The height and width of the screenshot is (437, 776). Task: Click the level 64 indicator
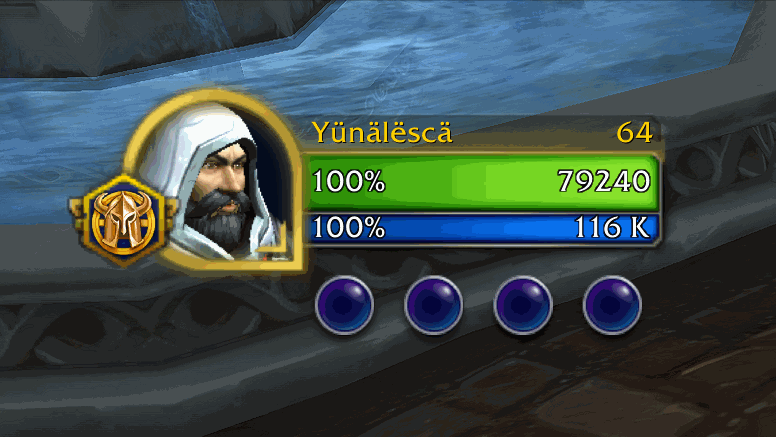pos(634,133)
